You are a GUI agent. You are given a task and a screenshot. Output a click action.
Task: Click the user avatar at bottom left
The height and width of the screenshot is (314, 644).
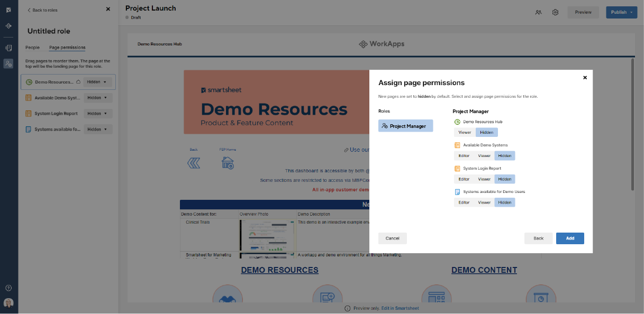pos(8,303)
